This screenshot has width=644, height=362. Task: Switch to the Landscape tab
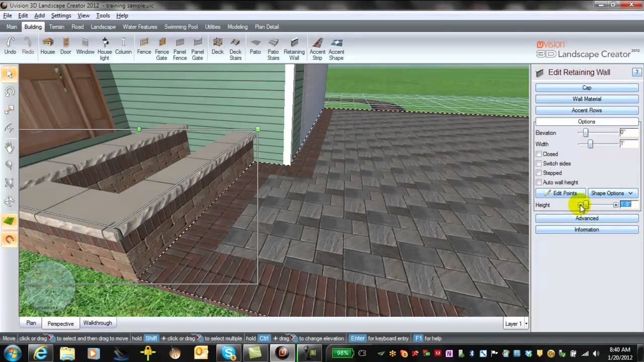(x=103, y=27)
